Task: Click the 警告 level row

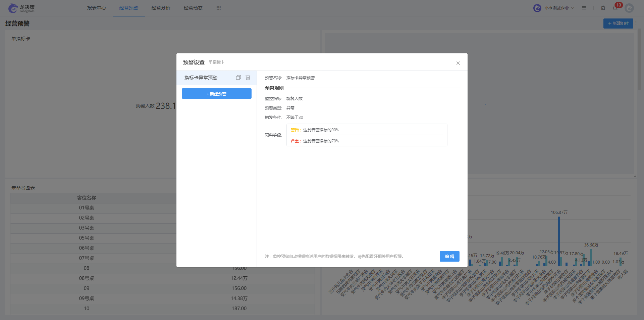Action: pyautogui.click(x=367, y=130)
